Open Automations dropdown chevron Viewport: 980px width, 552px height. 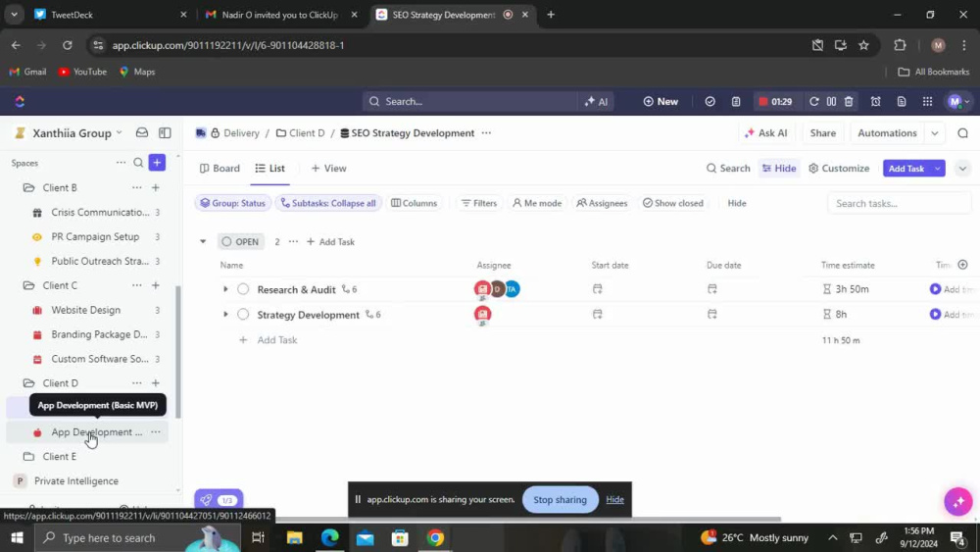[x=934, y=133]
